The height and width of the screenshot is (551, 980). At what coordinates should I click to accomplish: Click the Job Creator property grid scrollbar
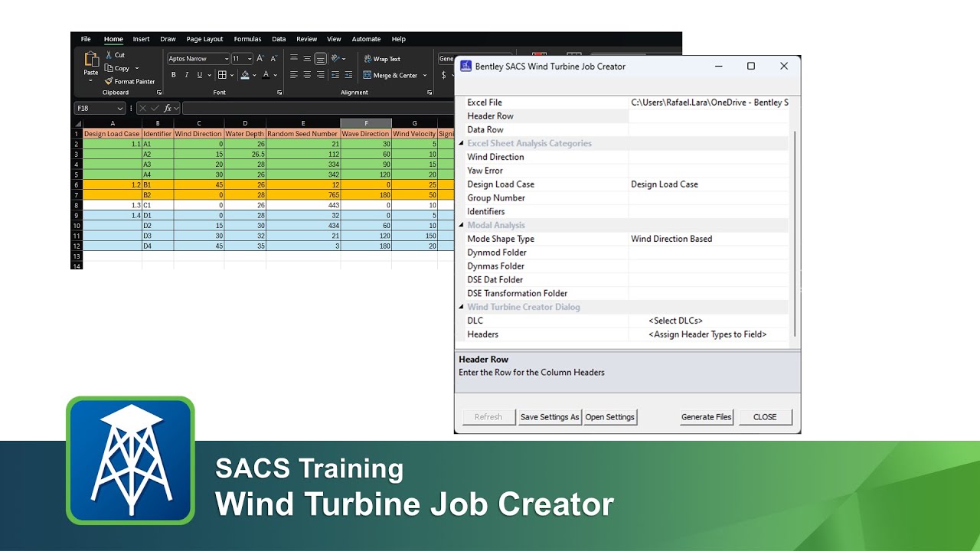coord(794,233)
